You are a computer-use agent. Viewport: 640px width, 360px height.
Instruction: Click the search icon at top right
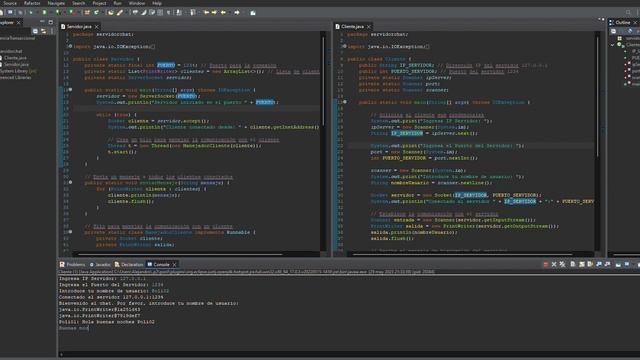click(x=628, y=13)
